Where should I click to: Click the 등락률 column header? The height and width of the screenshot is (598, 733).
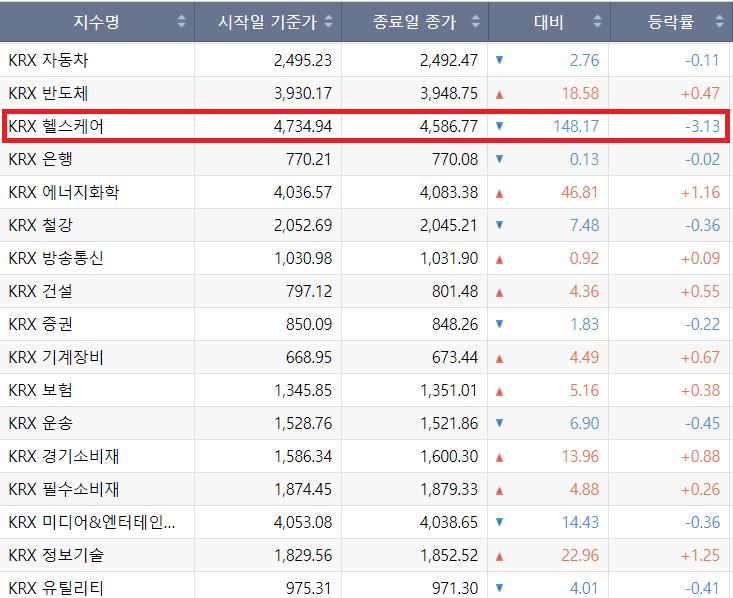(672, 22)
